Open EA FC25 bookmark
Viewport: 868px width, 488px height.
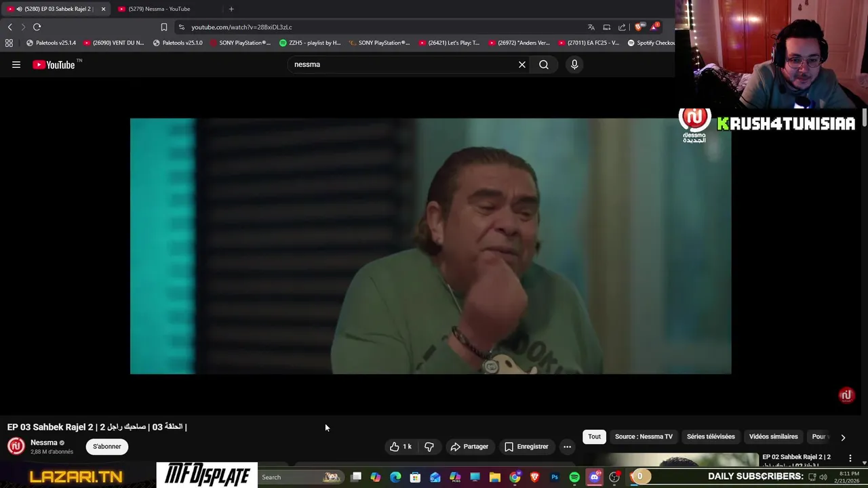click(x=589, y=43)
